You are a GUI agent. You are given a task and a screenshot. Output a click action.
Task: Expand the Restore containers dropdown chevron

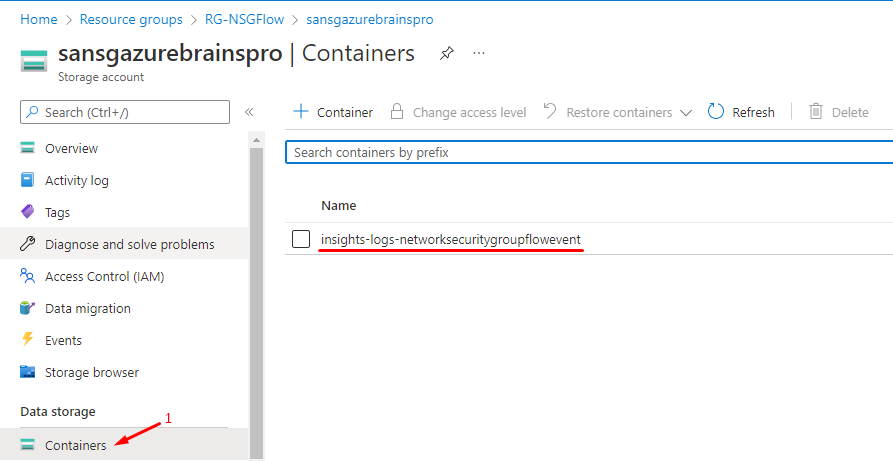coord(686,113)
